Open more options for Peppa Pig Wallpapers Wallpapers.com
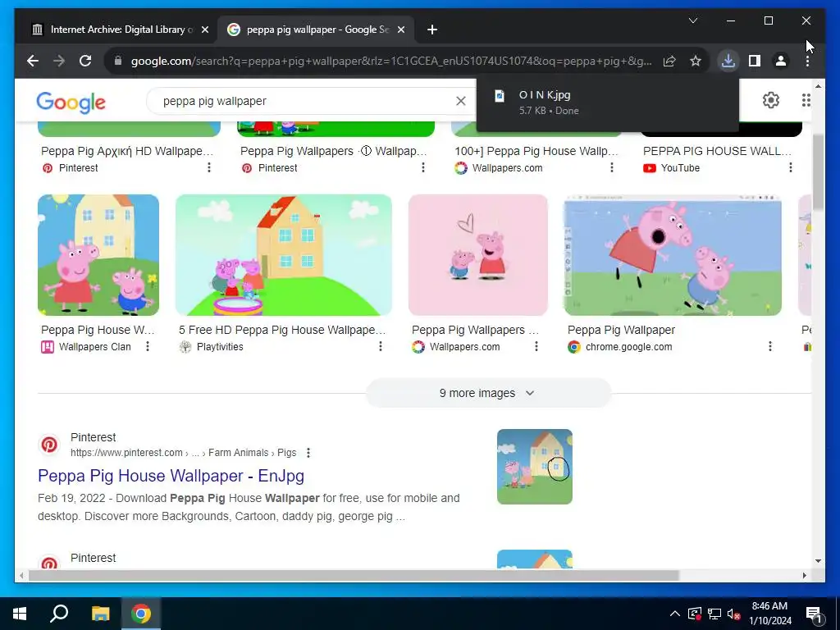This screenshot has width=840, height=630. 536,347
